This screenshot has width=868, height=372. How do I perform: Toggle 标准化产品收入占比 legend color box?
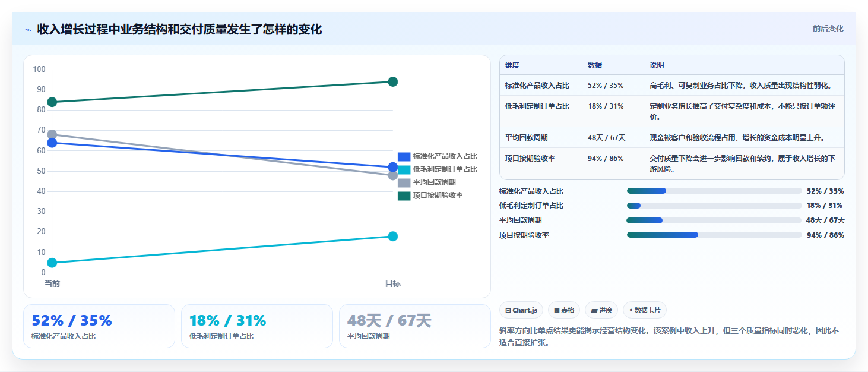(404, 156)
